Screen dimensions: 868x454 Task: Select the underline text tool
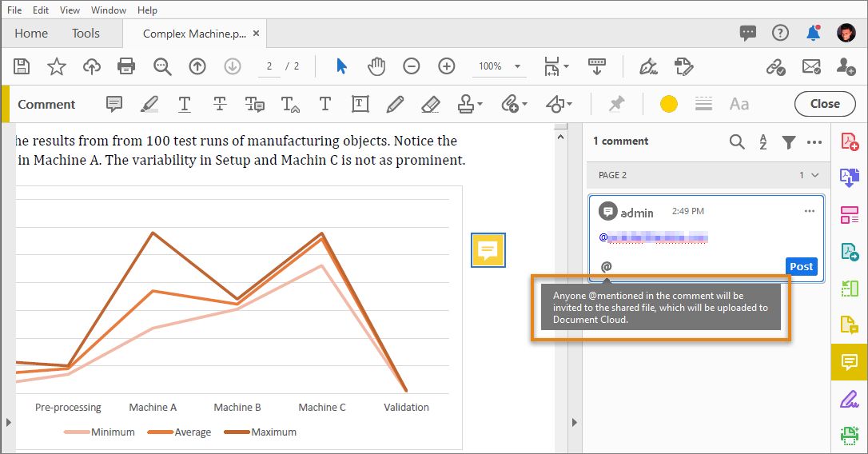[x=185, y=104]
